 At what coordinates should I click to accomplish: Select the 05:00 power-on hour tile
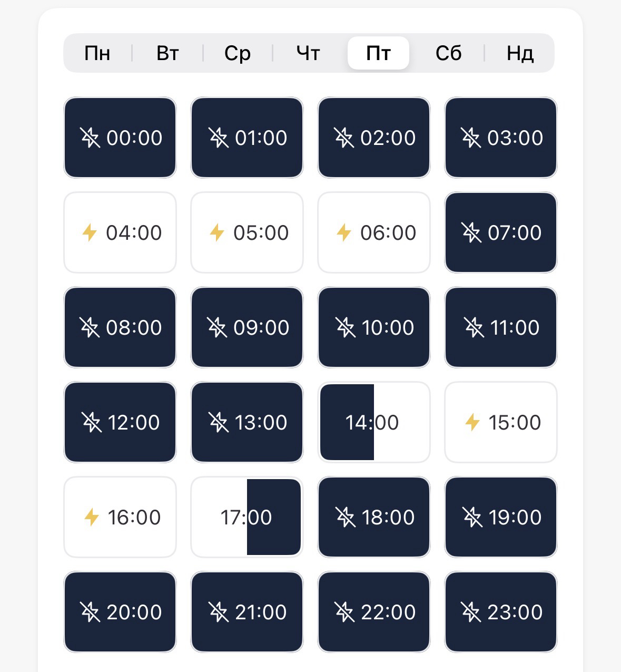pos(247,232)
